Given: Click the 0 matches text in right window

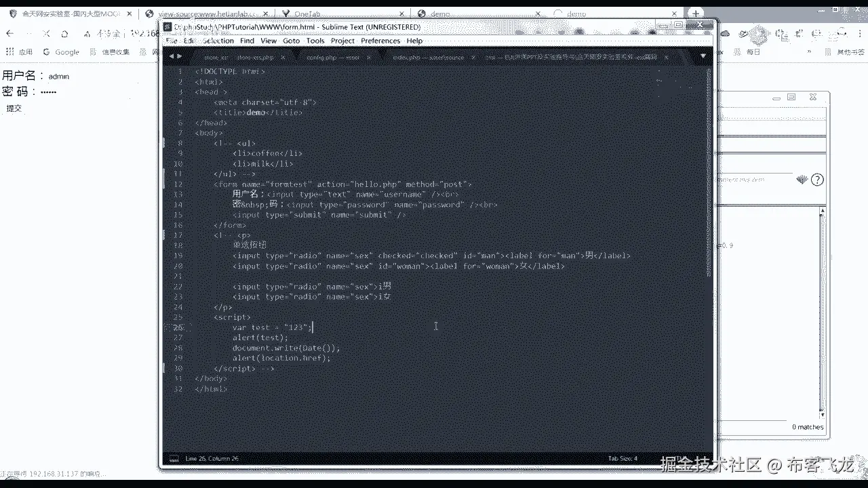Looking at the screenshot, I should 808,427.
